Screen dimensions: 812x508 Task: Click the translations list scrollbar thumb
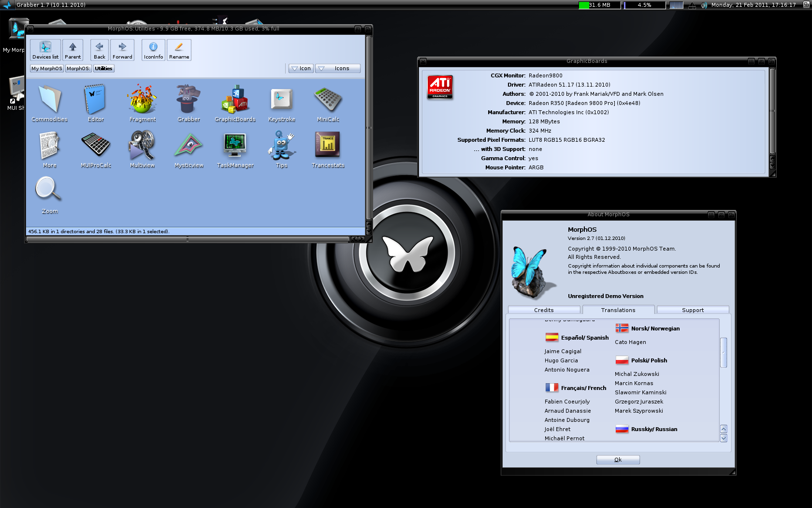point(724,352)
